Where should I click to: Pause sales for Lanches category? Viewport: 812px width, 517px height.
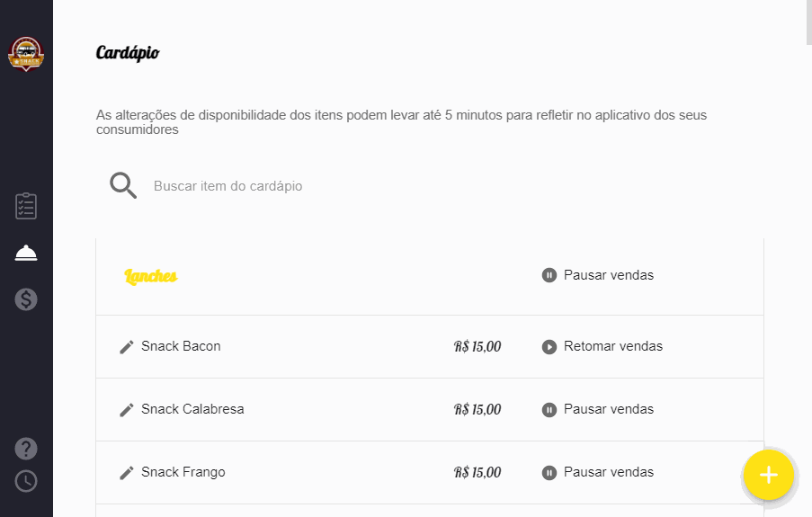(x=598, y=275)
